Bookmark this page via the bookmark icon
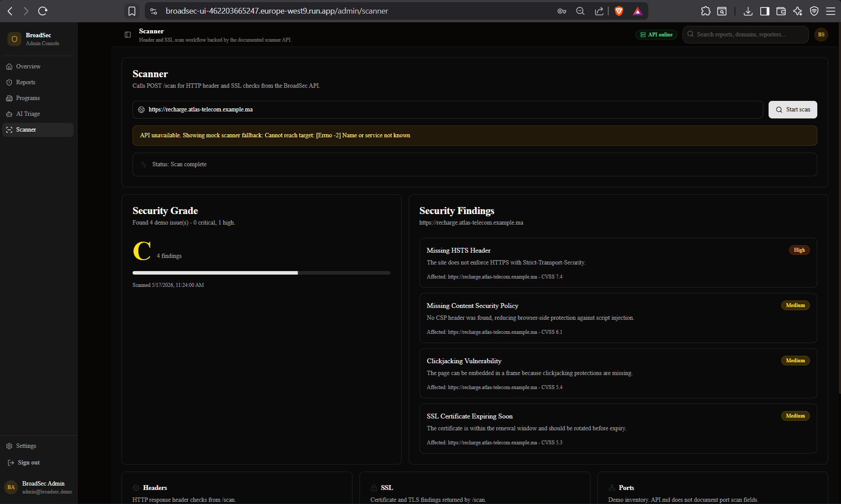The height and width of the screenshot is (504, 841). coord(132,11)
